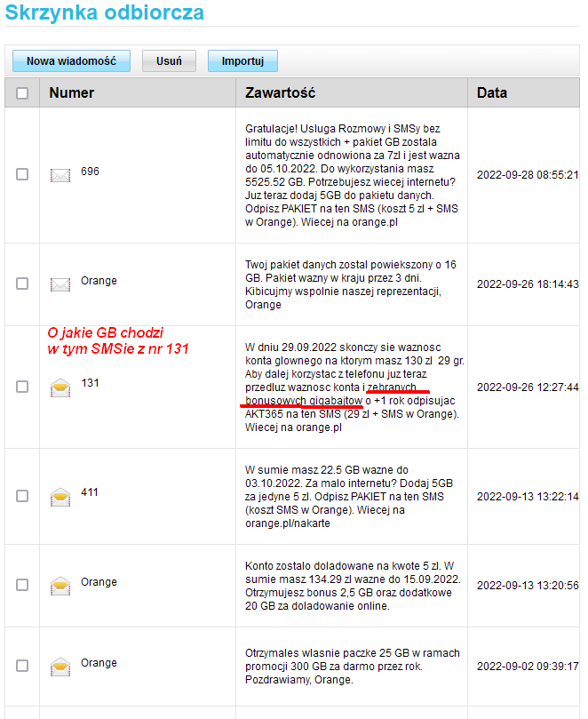Click the Importuj button

pyautogui.click(x=242, y=61)
